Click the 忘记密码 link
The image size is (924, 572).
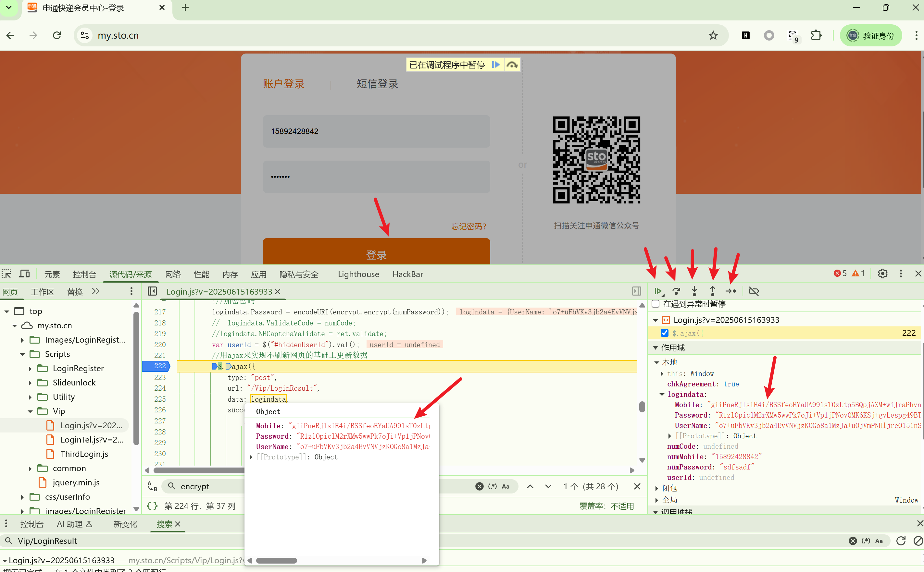pos(468,226)
